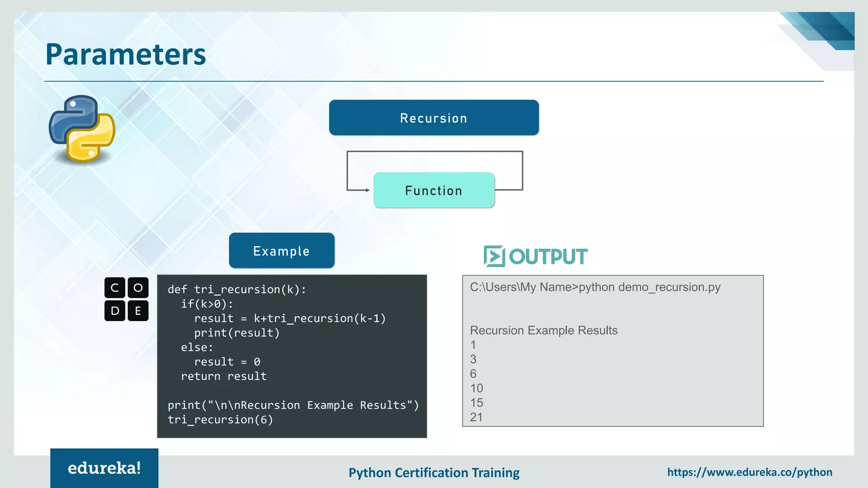
Task: Click the Recursion box
Action: point(434,118)
